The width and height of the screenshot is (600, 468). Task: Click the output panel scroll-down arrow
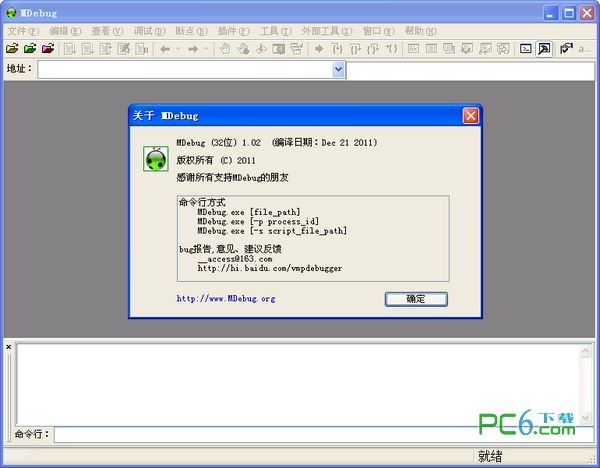pos(585,418)
